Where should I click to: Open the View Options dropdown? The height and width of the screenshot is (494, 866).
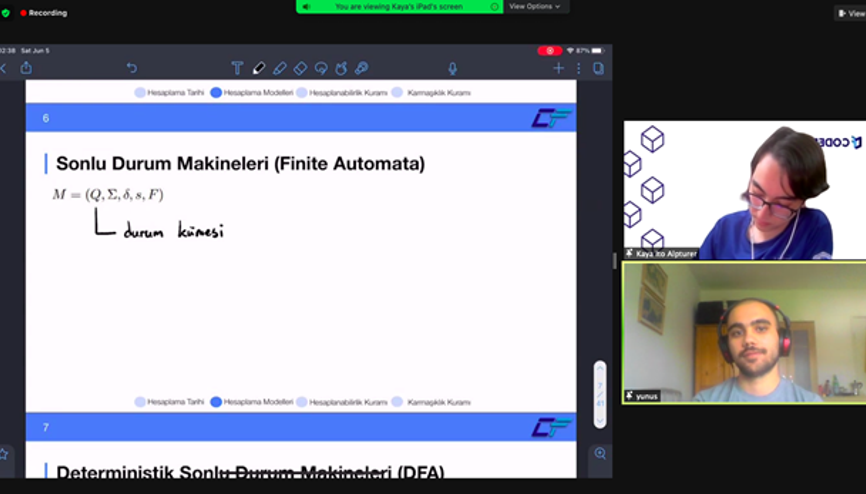pos(534,7)
